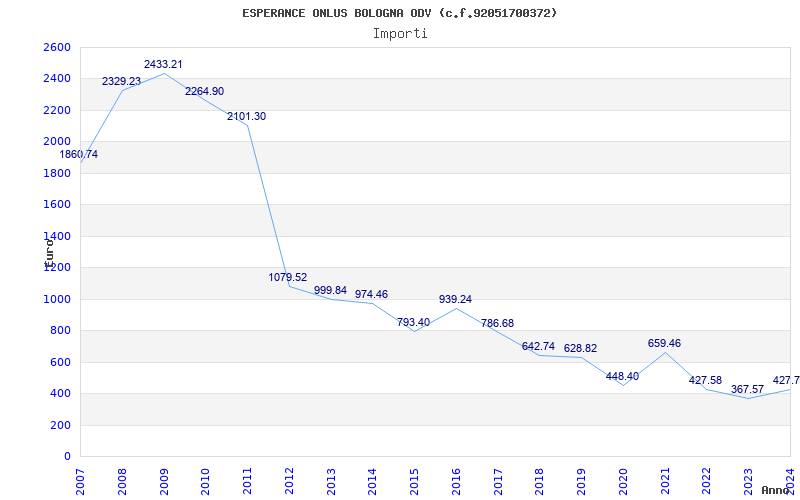
Task: Select the 999.84 data label
Action: coord(330,290)
